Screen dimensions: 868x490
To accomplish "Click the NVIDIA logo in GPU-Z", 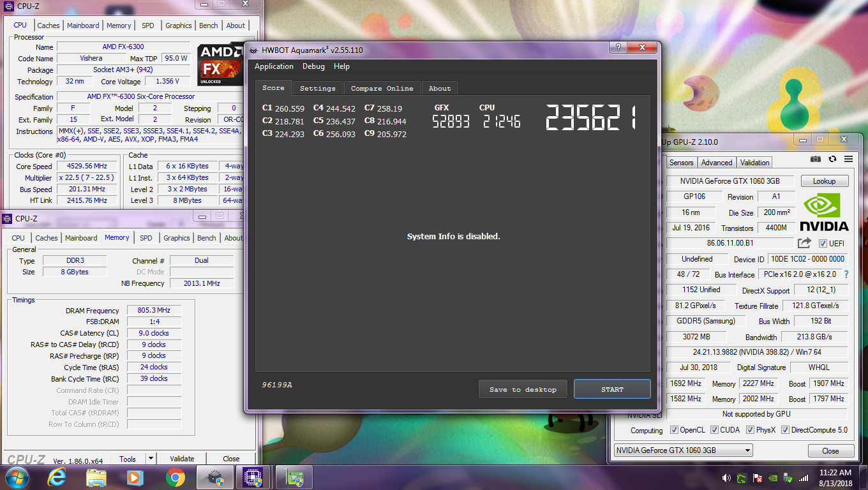I will click(x=824, y=212).
